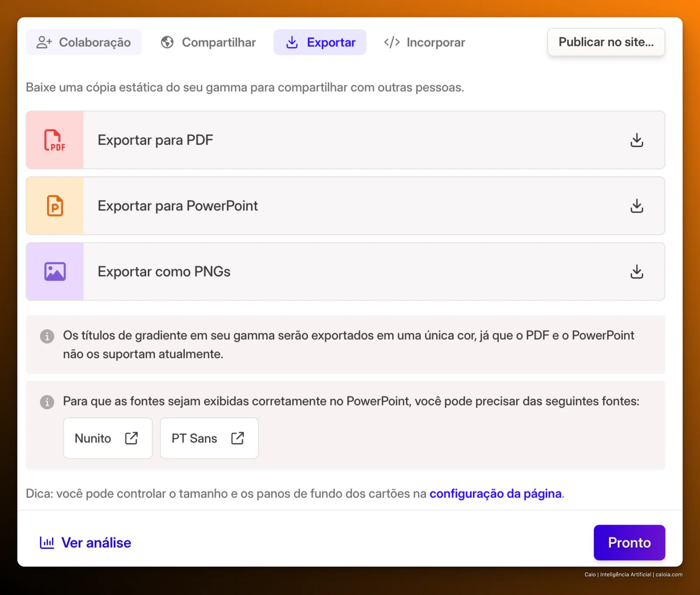Open the Incorporar tab
The image size is (700, 595).
tap(424, 42)
